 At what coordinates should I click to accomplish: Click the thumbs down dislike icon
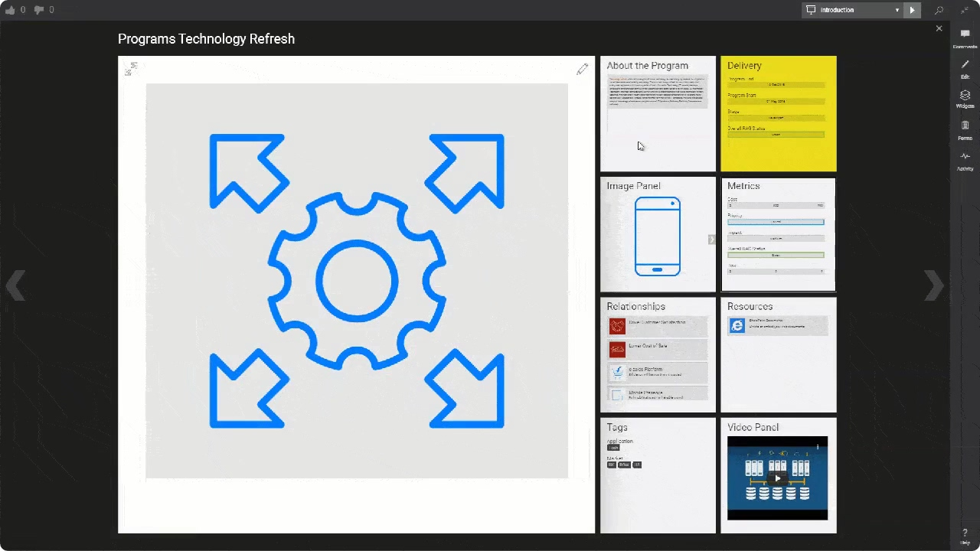[39, 10]
